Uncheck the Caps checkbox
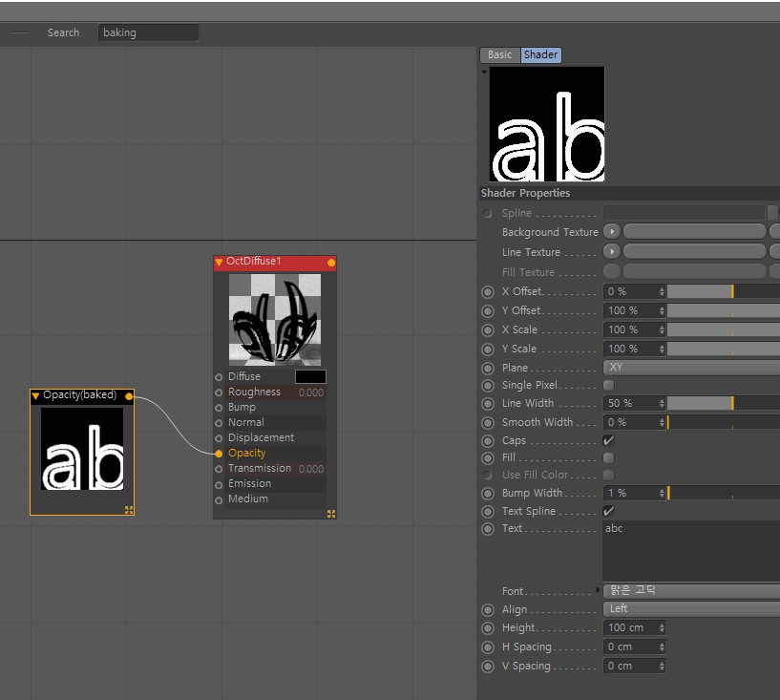The height and width of the screenshot is (700, 780). click(608, 440)
